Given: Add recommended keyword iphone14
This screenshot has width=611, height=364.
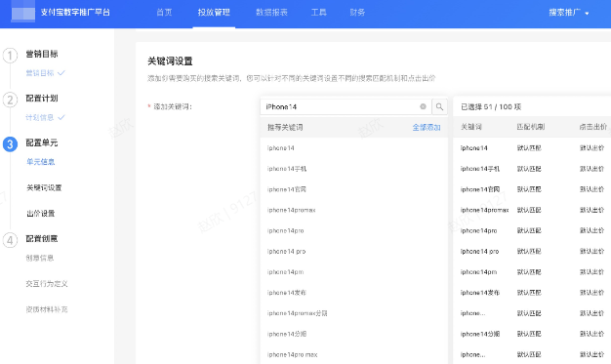Looking at the screenshot, I should (x=280, y=148).
